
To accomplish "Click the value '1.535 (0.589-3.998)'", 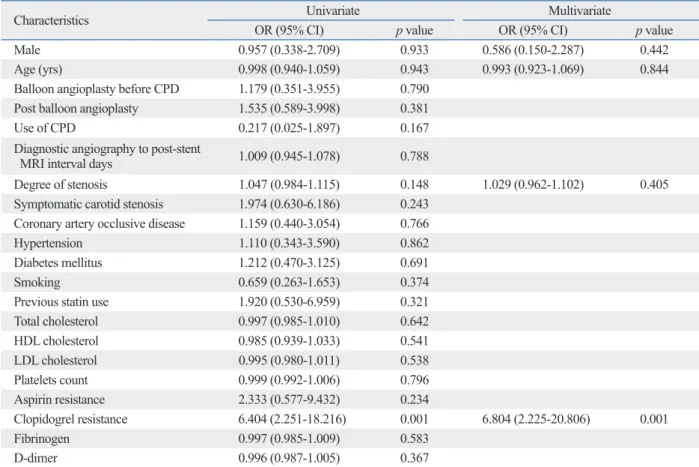I will [289, 109].
